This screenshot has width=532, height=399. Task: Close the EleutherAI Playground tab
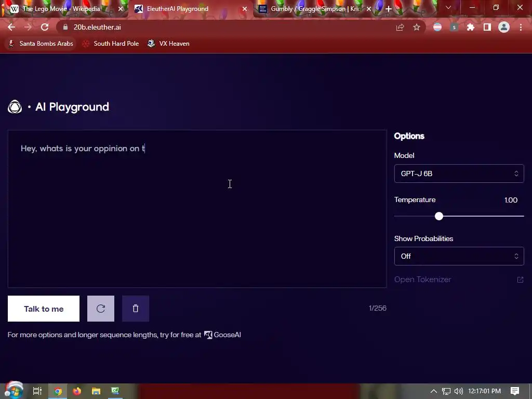245,9
